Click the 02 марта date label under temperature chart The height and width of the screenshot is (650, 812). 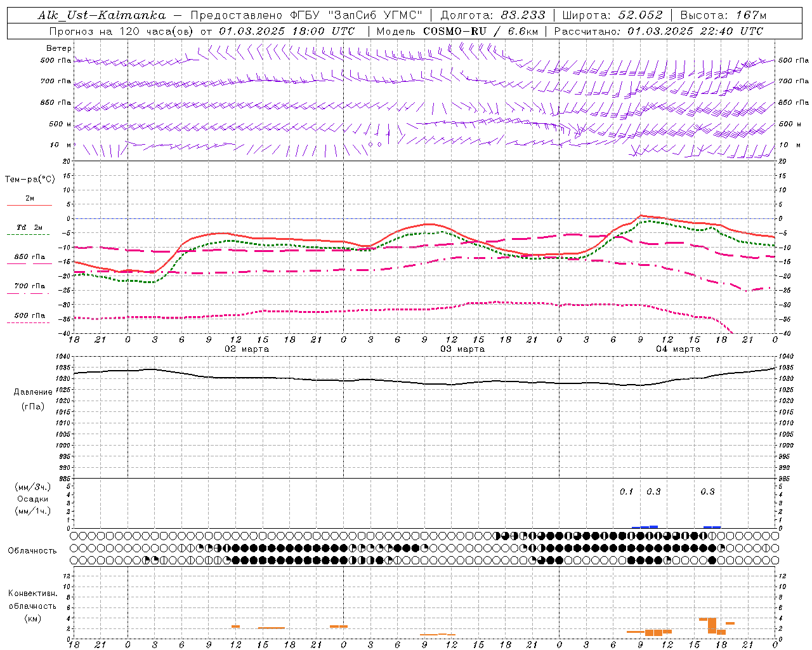247,349
